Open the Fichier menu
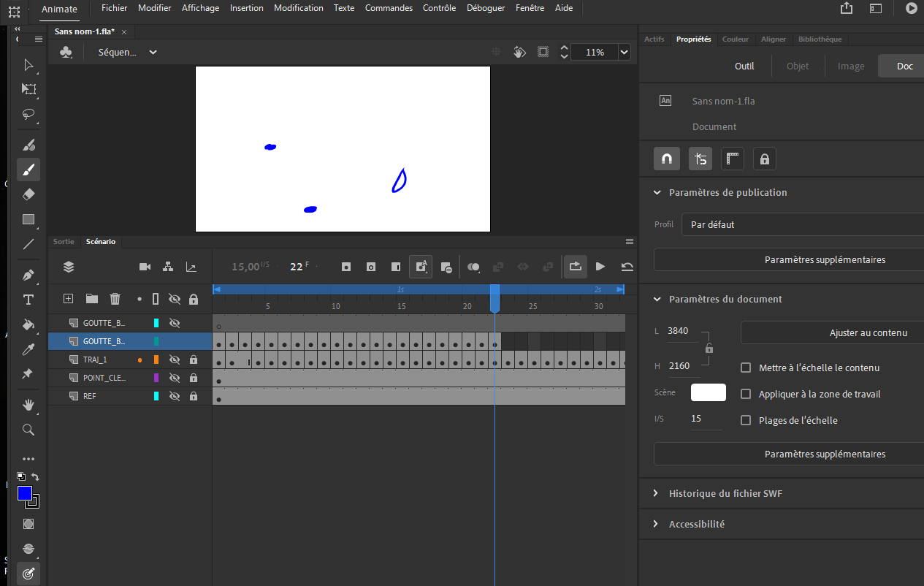 tap(114, 8)
